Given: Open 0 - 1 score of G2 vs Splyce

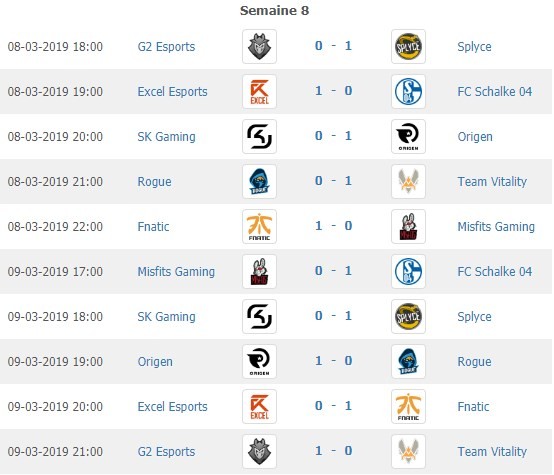Looking at the screenshot, I should coord(333,46).
